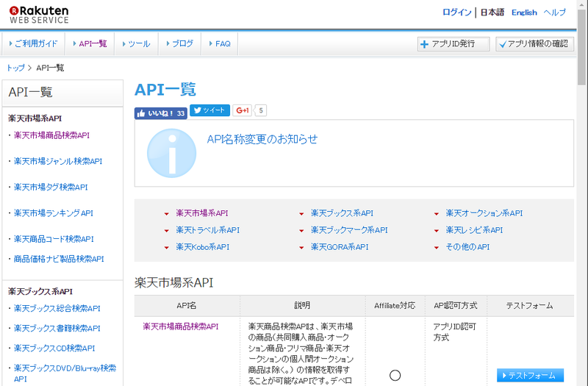Open sidebar 楽天商品コード検索API link
The height and width of the screenshot is (386, 588).
(x=54, y=239)
